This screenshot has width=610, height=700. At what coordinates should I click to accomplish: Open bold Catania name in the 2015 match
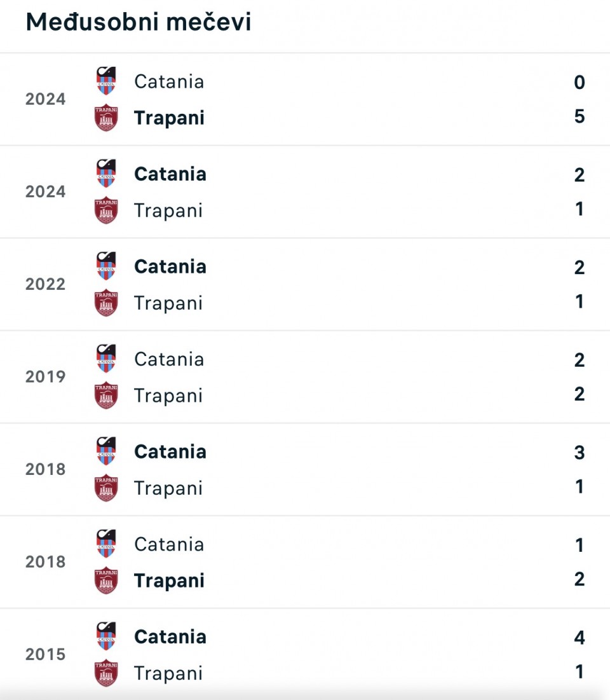tap(170, 636)
